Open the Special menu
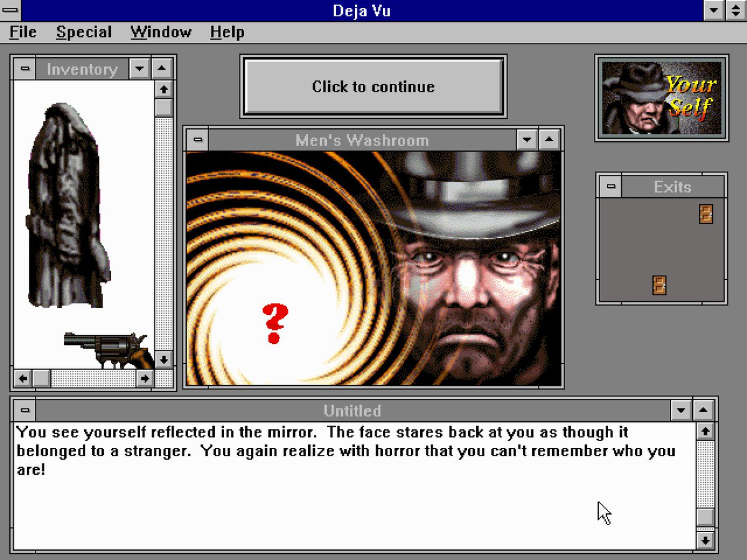The image size is (747, 560). tap(84, 32)
